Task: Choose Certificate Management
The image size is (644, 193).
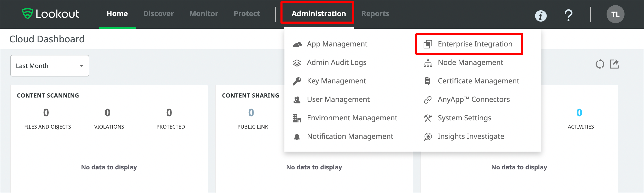Action: click(x=478, y=81)
